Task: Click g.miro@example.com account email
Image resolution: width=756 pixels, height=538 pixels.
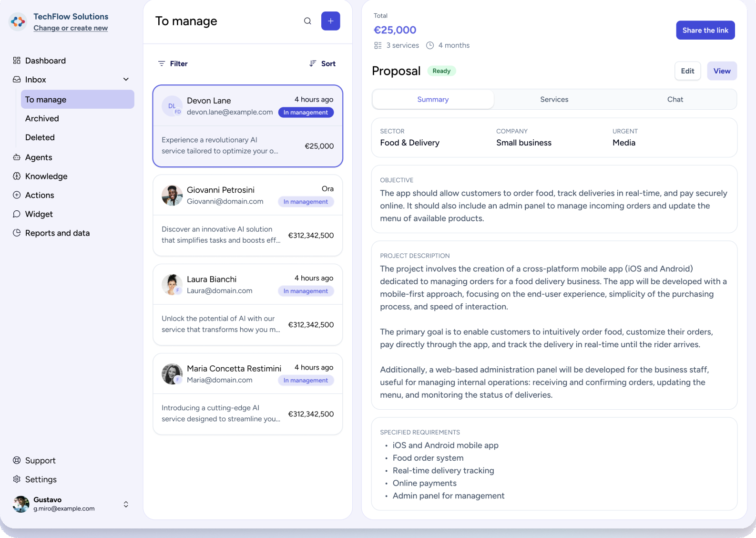Action: point(64,508)
